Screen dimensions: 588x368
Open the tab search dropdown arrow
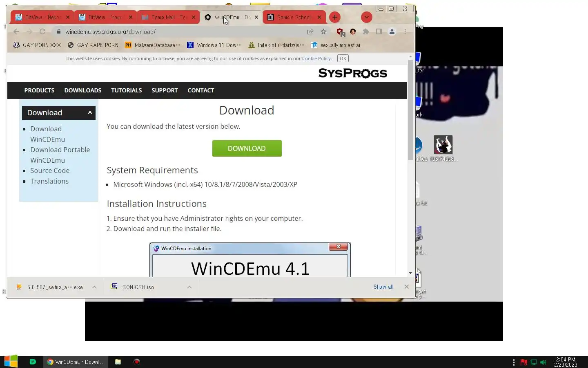tap(367, 17)
